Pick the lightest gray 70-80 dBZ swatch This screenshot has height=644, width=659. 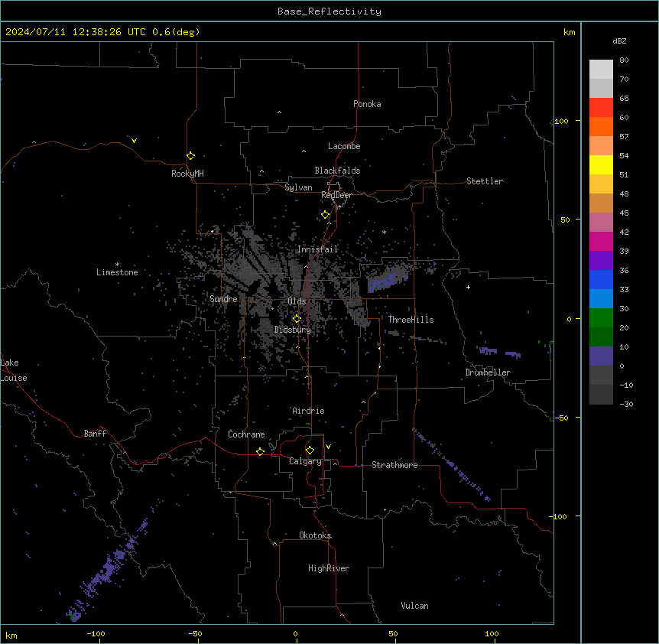(x=601, y=70)
